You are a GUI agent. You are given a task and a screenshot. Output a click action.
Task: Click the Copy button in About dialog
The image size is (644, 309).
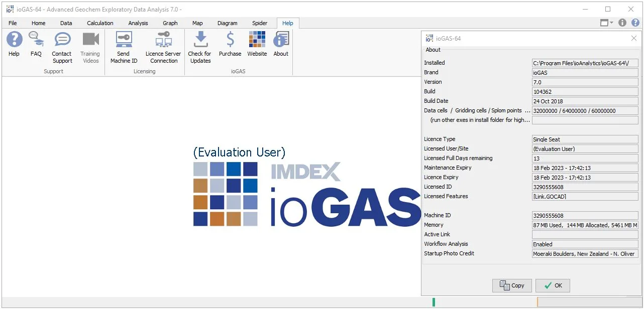[512, 285]
